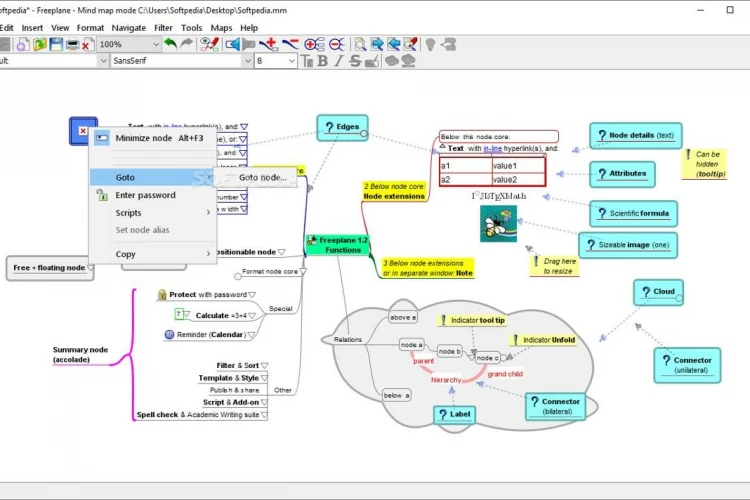Image resolution: width=750 pixels, height=500 pixels.
Task: Click the fold one level icon with red minus
Action: pos(290,44)
